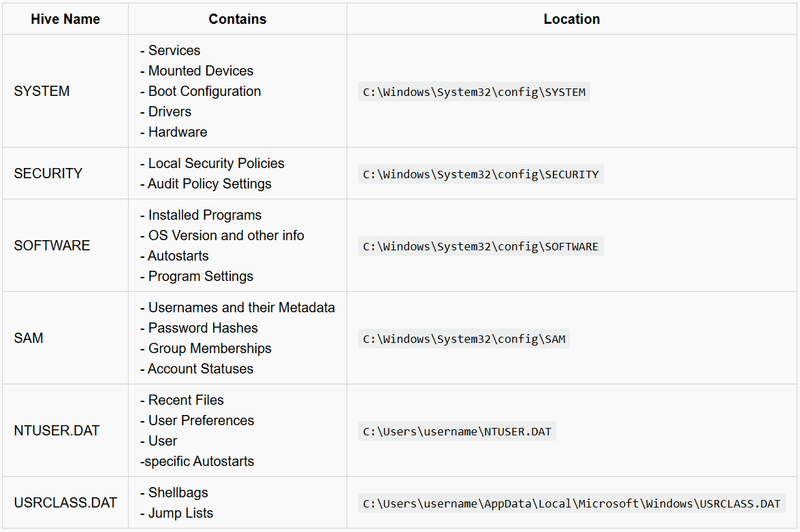Select the SAM hive name cell

pyautogui.click(x=29, y=338)
